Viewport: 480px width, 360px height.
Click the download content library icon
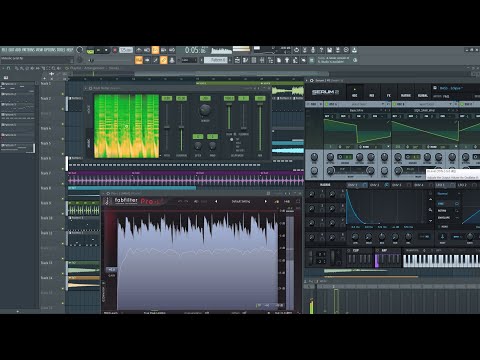355,50
